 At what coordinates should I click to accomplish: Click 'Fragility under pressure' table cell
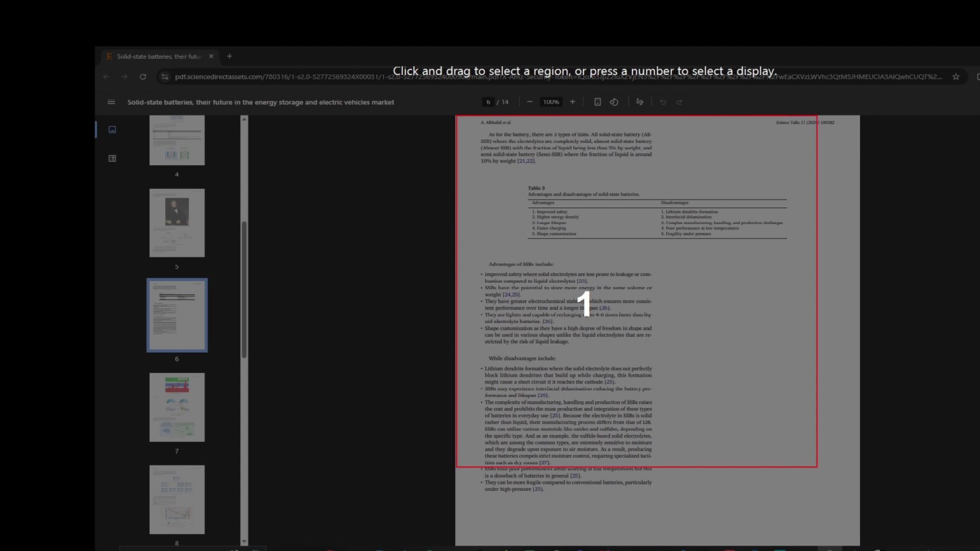pyautogui.click(x=686, y=234)
